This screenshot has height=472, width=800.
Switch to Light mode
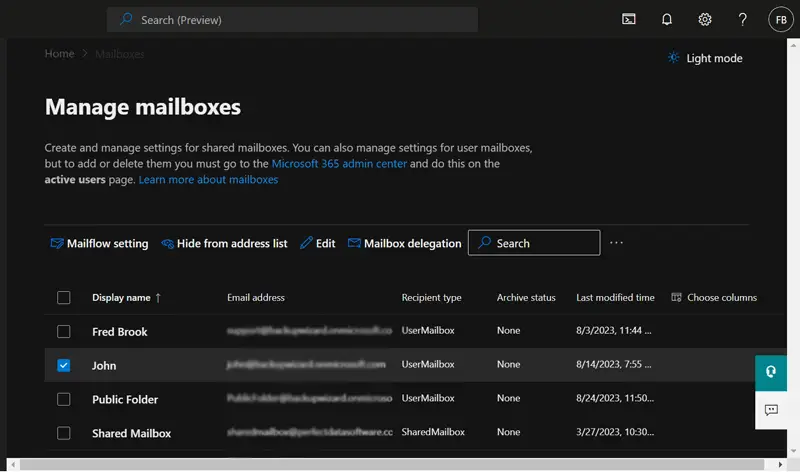[705, 58]
